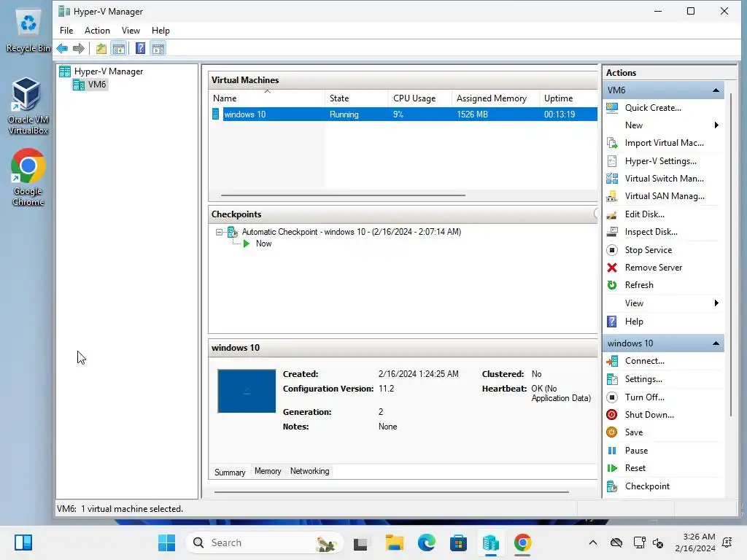Image resolution: width=747 pixels, height=560 pixels.
Task: Toggle the Show/Hide Console Tree toolbar icon
Action: (119, 48)
